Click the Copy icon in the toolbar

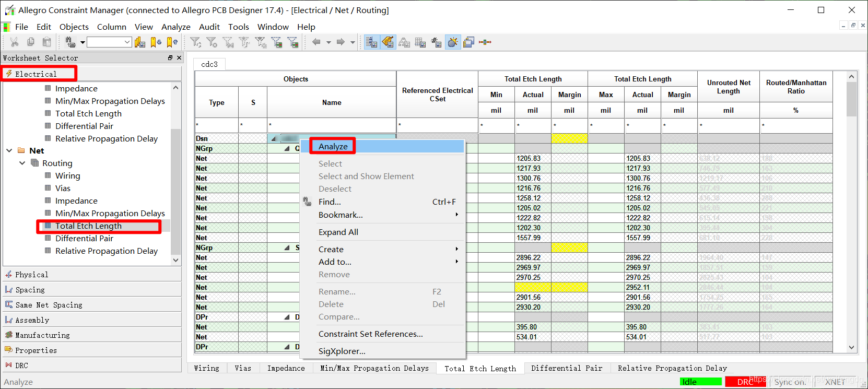(x=31, y=42)
